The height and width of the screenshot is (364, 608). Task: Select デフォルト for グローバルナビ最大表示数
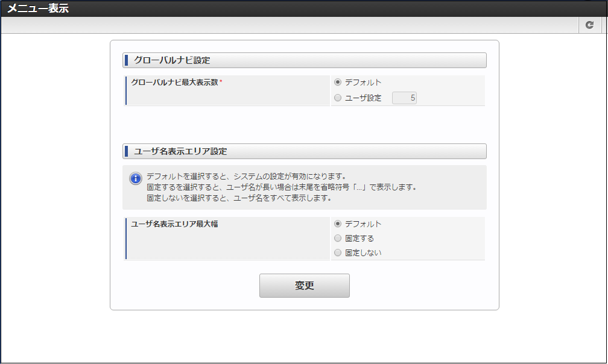click(x=338, y=83)
